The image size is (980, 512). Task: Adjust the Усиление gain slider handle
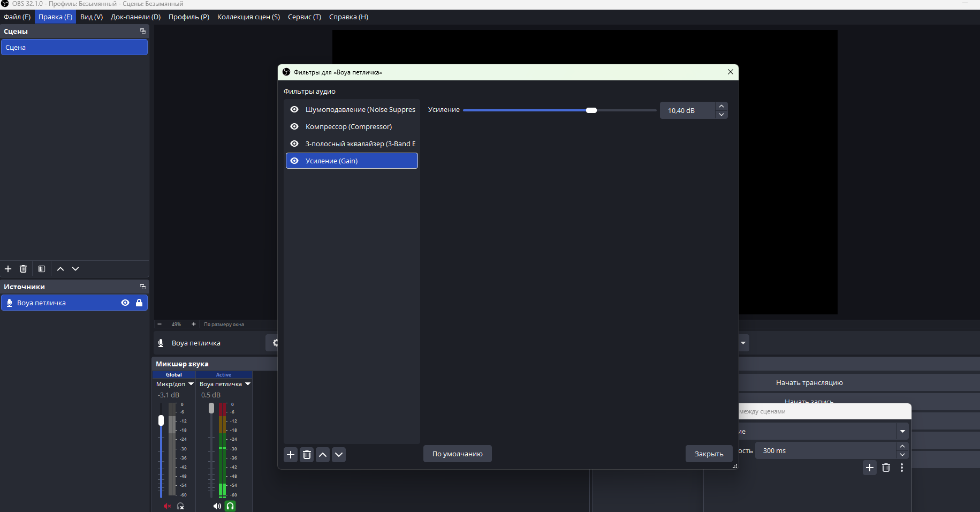pos(591,110)
